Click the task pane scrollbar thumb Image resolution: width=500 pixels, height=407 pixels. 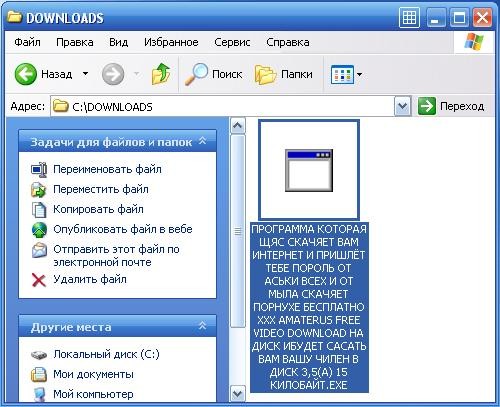tap(238, 231)
